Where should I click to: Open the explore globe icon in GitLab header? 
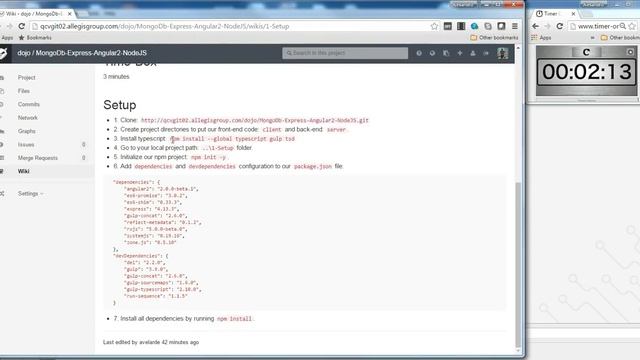tap(432, 53)
